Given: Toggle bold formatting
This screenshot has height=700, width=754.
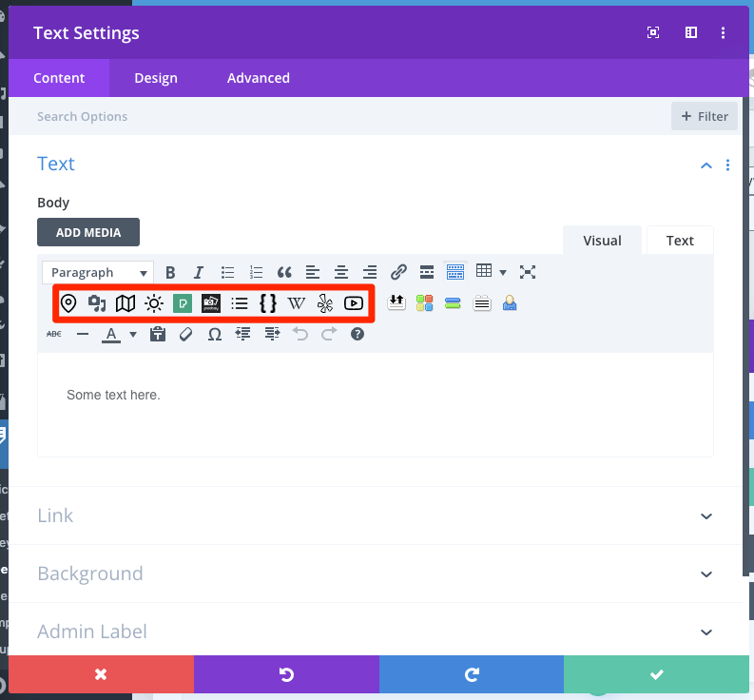Looking at the screenshot, I should pos(170,272).
